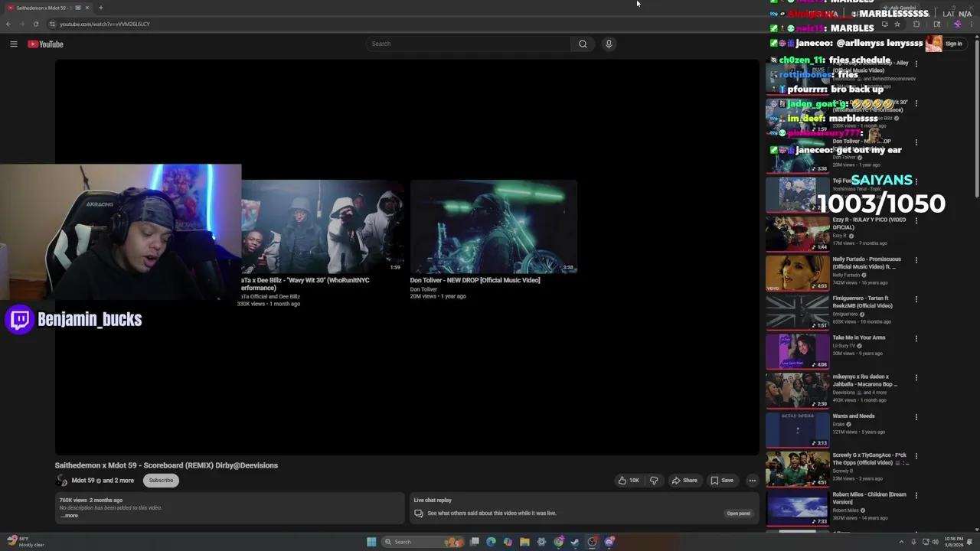The height and width of the screenshot is (551, 980).
Task: Open the browser three-dot menu
Action: [x=973, y=24]
